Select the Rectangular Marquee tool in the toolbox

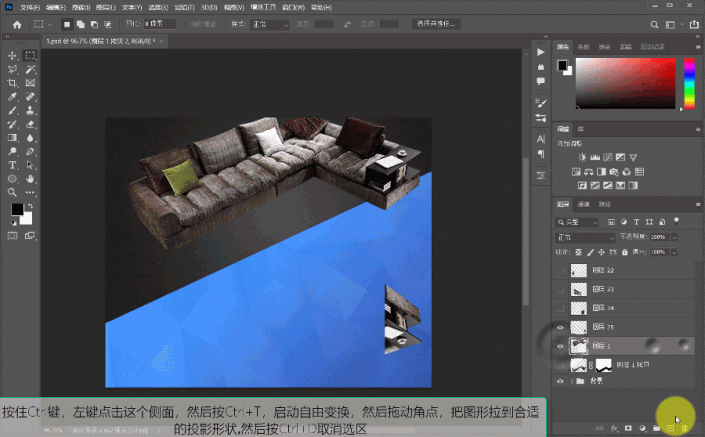pyautogui.click(x=30, y=56)
